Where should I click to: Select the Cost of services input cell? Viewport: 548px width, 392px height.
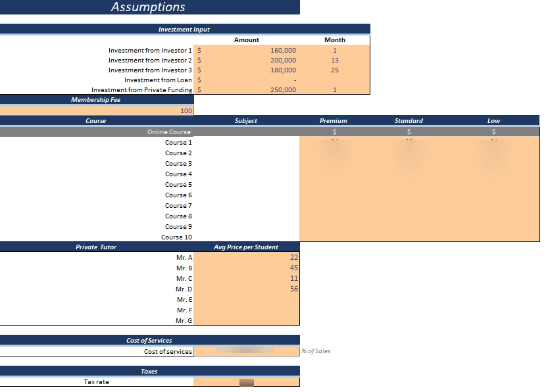tap(247, 351)
